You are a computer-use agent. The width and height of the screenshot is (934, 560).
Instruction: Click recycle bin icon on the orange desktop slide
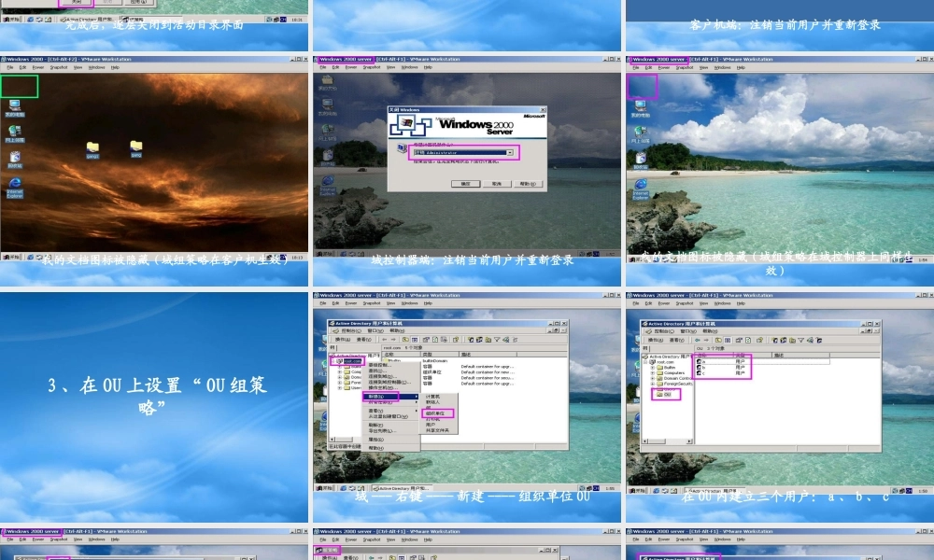(14, 160)
